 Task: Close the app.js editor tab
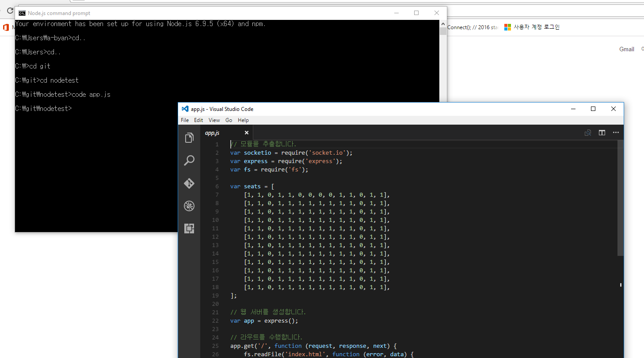tap(247, 133)
